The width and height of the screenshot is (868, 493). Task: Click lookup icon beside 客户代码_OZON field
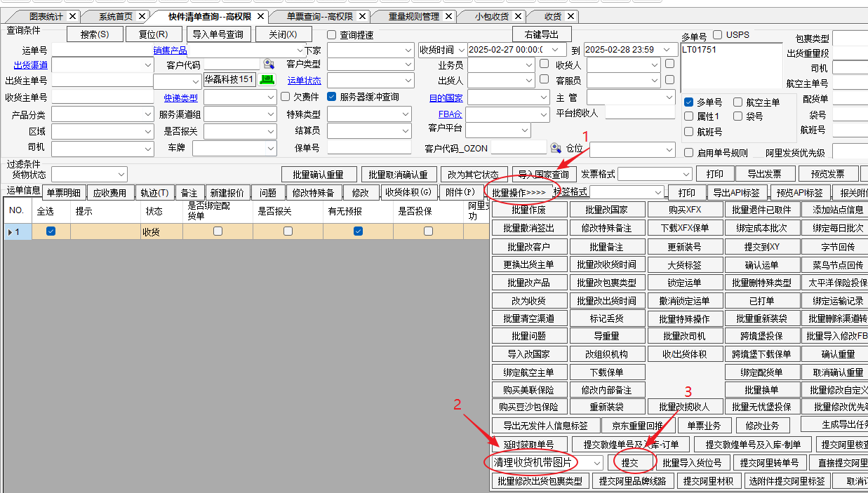click(556, 148)
